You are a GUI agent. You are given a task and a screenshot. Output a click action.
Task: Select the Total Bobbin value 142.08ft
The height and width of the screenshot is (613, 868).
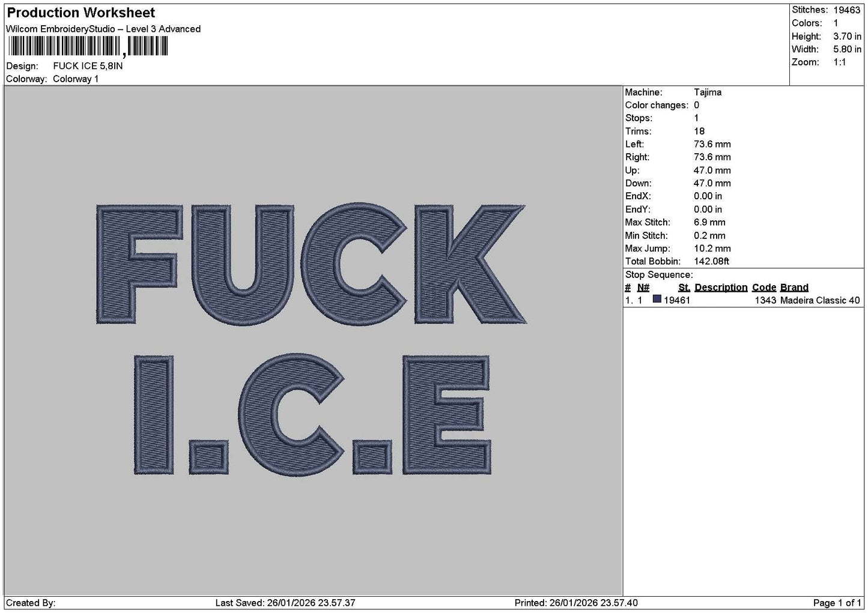(x=712, y=262)
